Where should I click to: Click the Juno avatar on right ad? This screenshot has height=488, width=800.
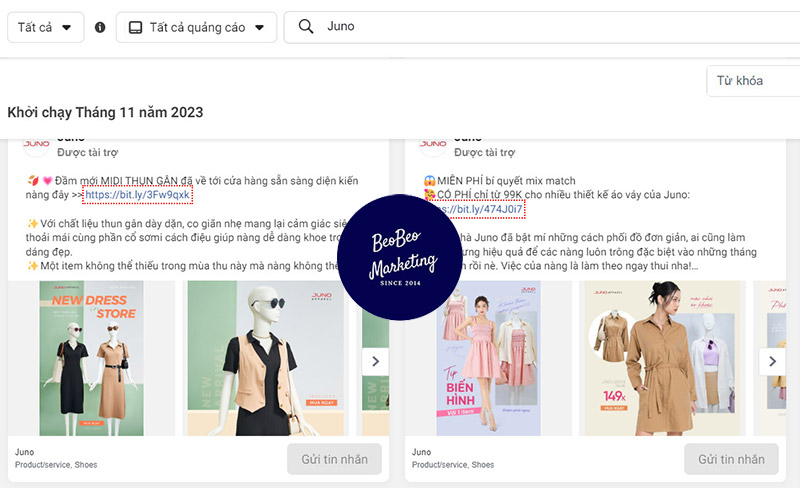pos(433,144)
